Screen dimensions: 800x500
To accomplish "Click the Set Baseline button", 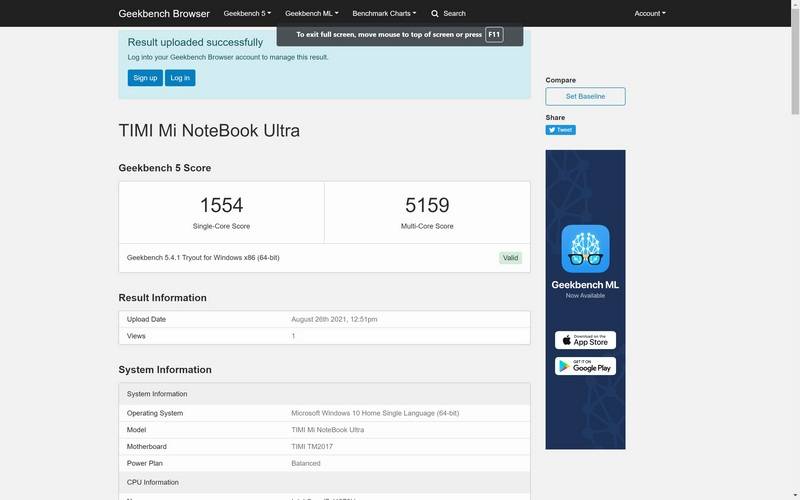I will point(585,96).
